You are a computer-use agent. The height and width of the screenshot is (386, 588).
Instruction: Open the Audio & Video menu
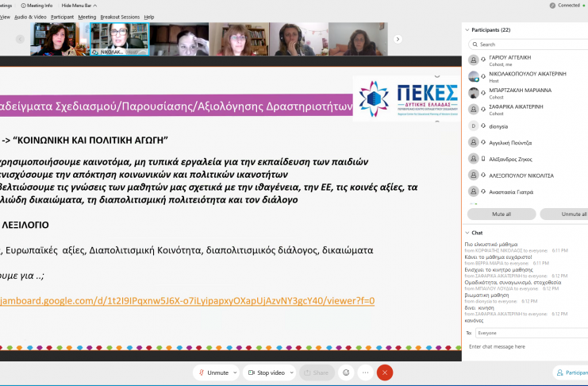coord(30,17)
